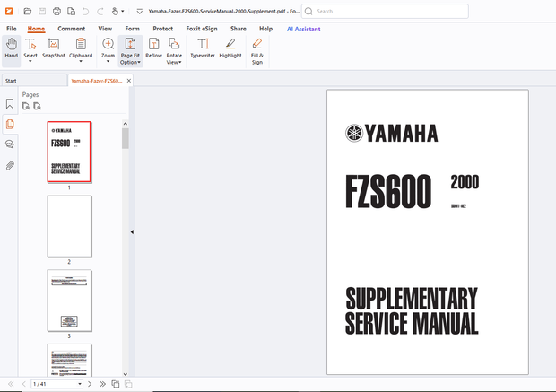Open the Fill & Sign tool
Viewport: 556px width, 392px height.
257,51
